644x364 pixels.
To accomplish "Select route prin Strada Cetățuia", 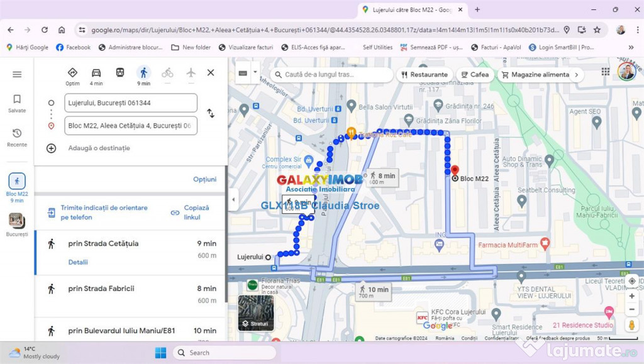I will 131,252.
